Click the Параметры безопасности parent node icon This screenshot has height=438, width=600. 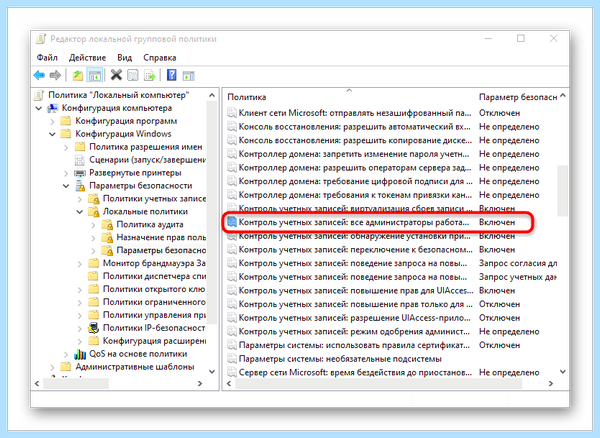tap(80, 186)
